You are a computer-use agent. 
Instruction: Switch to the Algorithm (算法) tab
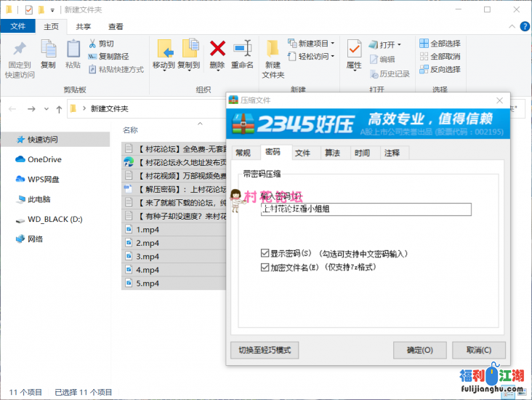pos(332,153)
